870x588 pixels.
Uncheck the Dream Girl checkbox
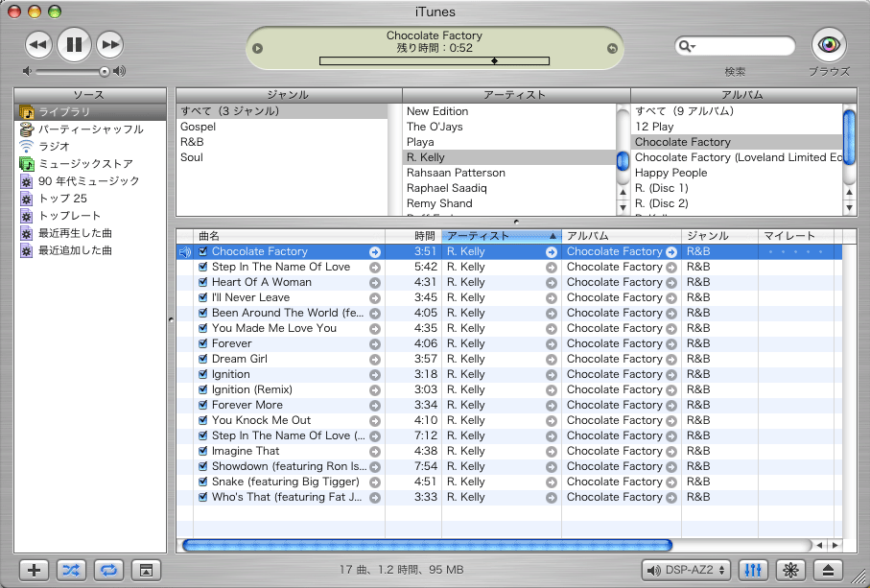tap(203, 359)
